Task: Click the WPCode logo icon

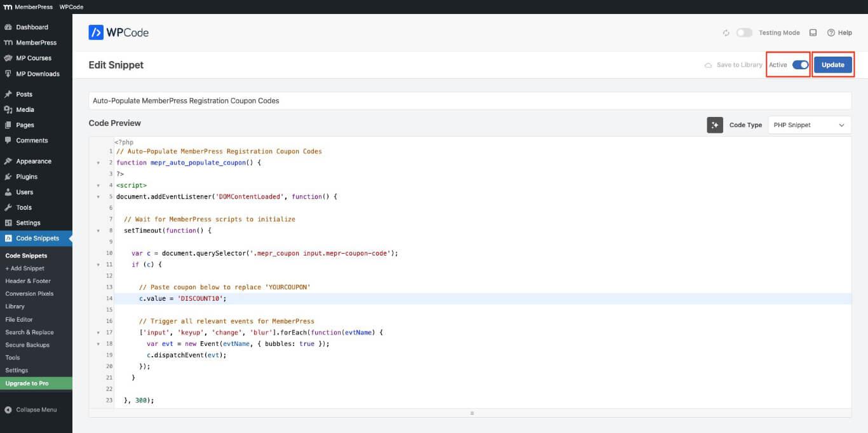Action: [97, 32]
